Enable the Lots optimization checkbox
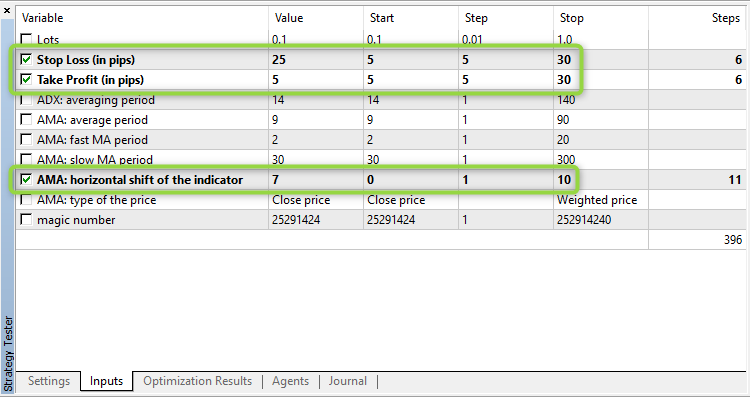 [x=27, y=39]
